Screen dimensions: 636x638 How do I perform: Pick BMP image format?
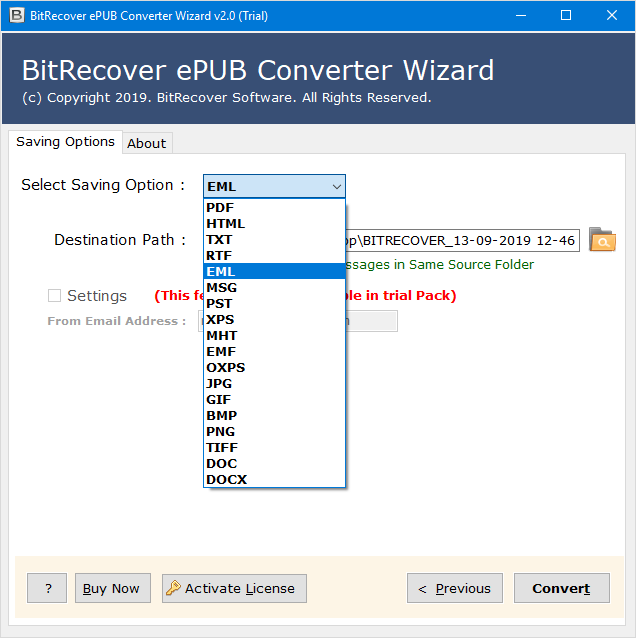[274, 415]
